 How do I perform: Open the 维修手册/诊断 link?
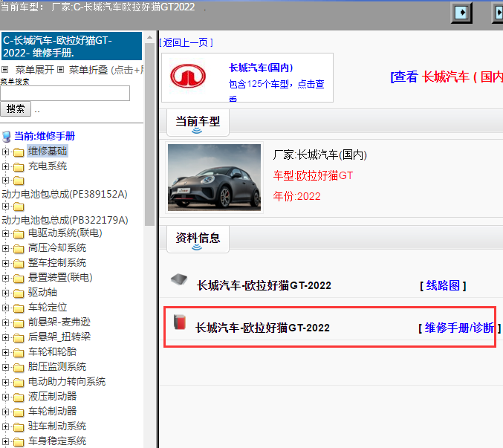pos(459,328)
